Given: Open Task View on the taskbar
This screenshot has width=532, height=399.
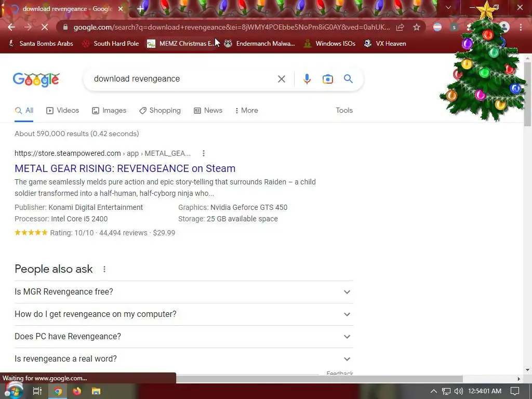Looking at the screenshot, I should point(37,391).
